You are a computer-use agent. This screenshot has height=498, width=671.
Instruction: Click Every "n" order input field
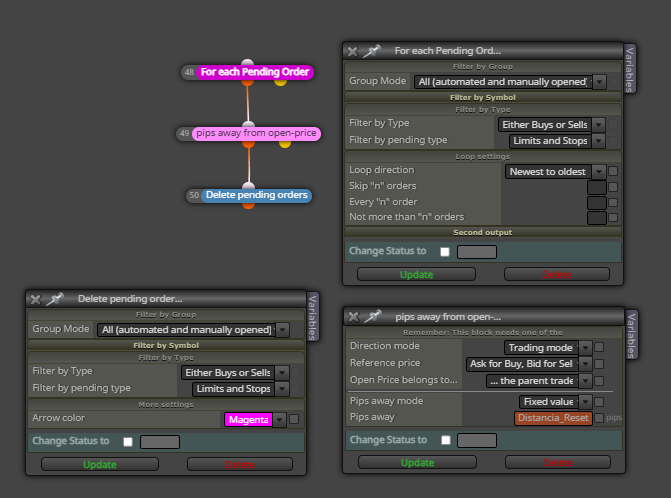tap(597, 202)
